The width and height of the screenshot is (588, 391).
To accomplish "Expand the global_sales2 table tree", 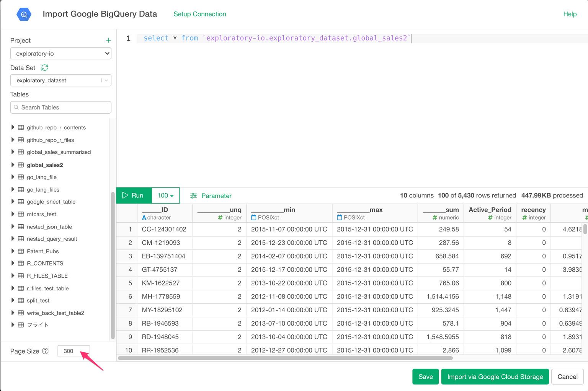I will click(x=13, y=165).
